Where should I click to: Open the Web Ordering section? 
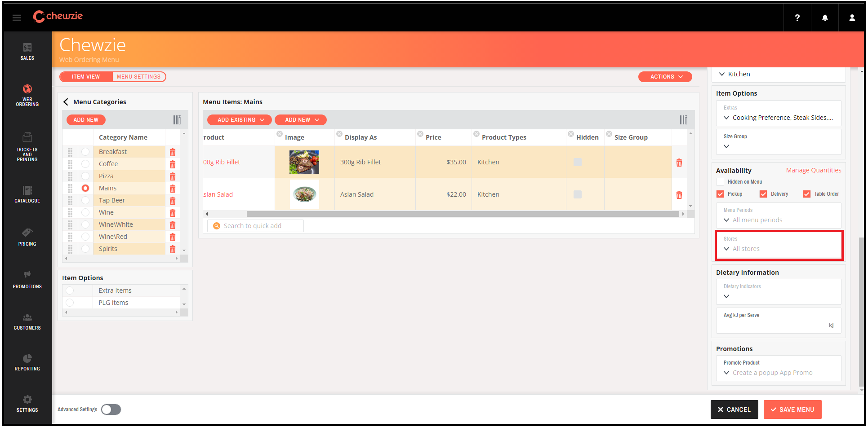click(27, 95)
